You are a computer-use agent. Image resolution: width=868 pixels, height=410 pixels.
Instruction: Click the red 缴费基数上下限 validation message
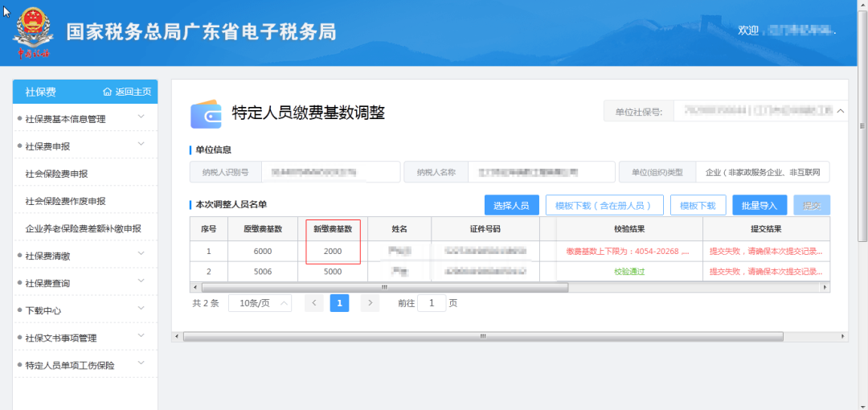point(628,251)
